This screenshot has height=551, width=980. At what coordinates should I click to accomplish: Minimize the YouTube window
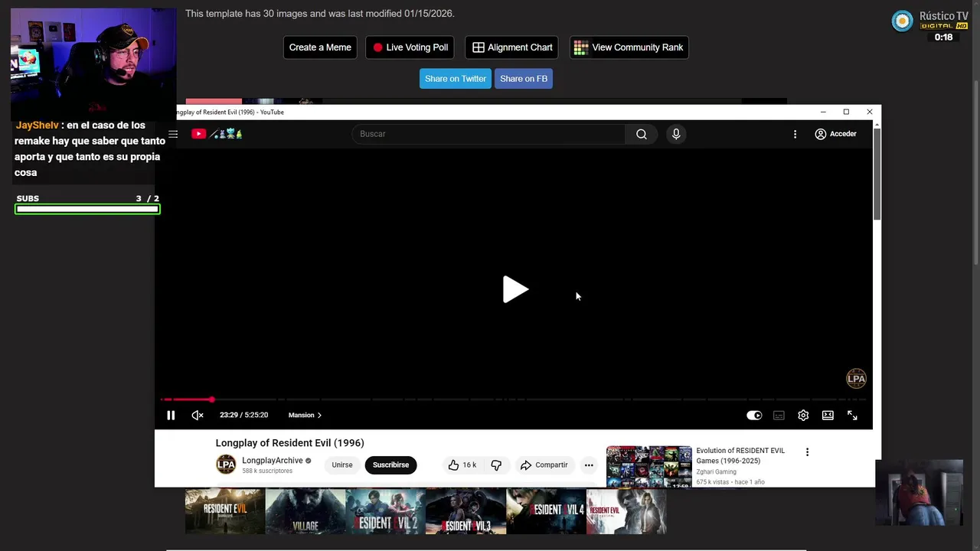point(823,112)
